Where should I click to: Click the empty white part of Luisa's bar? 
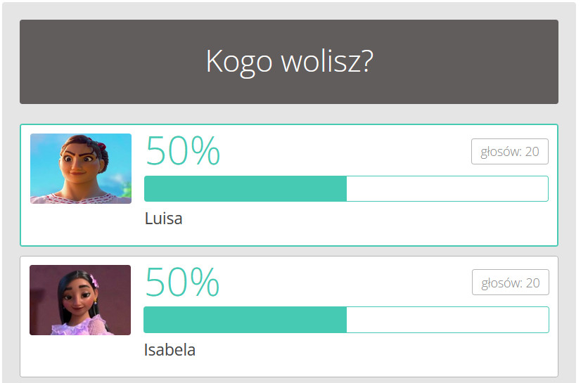click(447, 189)
